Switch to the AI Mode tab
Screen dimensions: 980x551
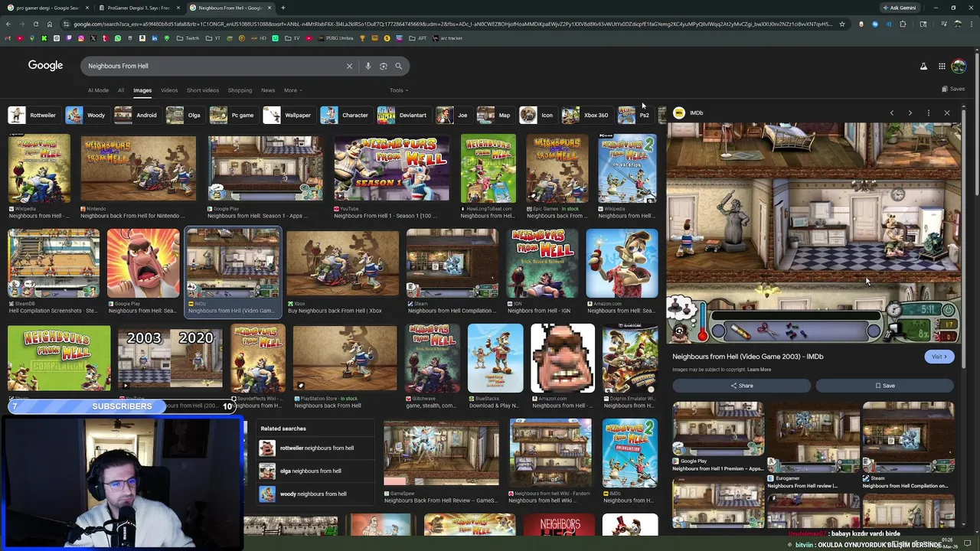click(98, 90)
